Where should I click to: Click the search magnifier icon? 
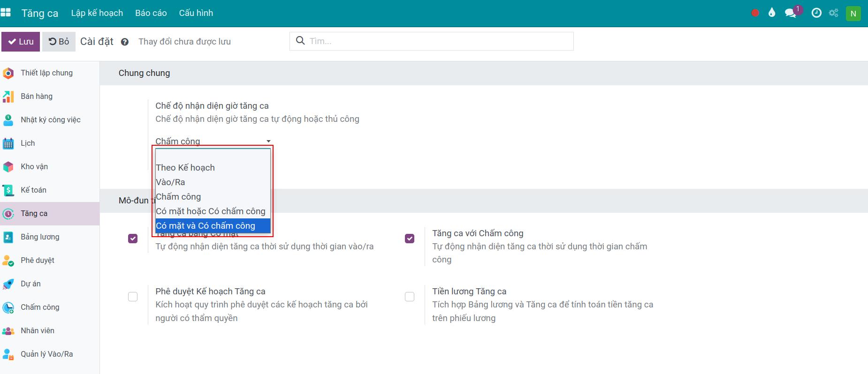300,41
